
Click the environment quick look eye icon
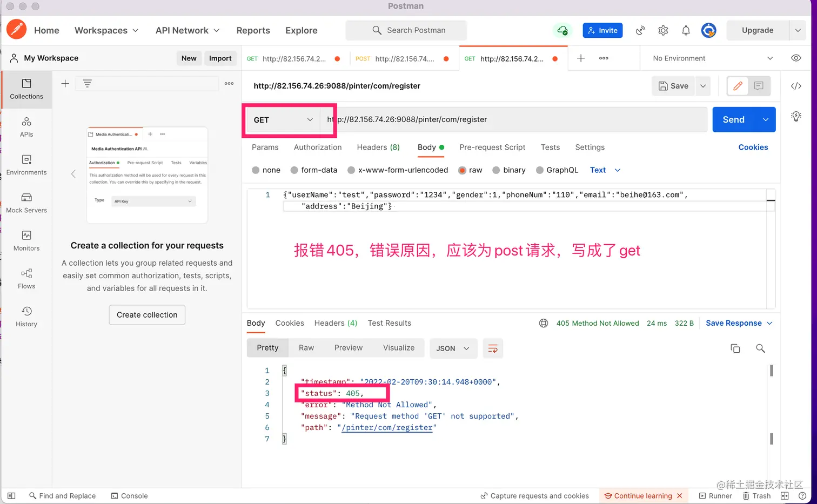[x=796, y=58]
